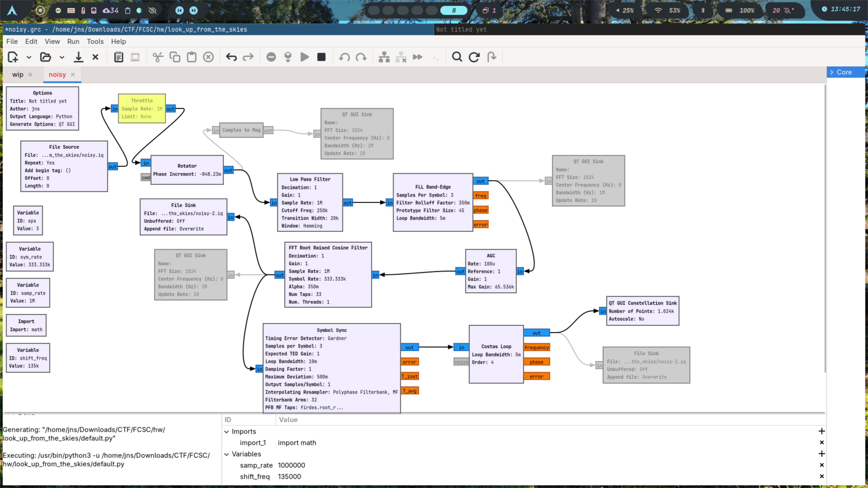Click the Generate flow graph icon
Screen dimensions: 868x488
(x=288, y=57)
